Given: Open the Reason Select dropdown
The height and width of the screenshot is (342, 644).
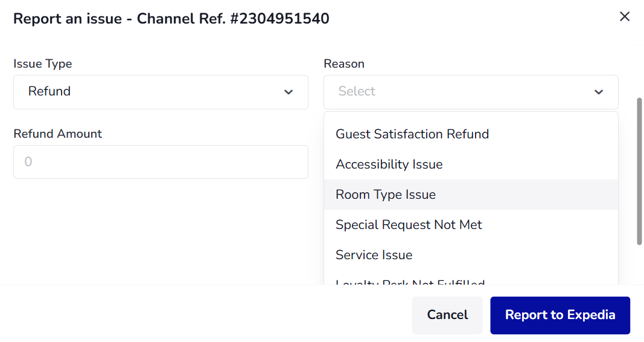Looking at the screenshot, I should pos(471,92).
